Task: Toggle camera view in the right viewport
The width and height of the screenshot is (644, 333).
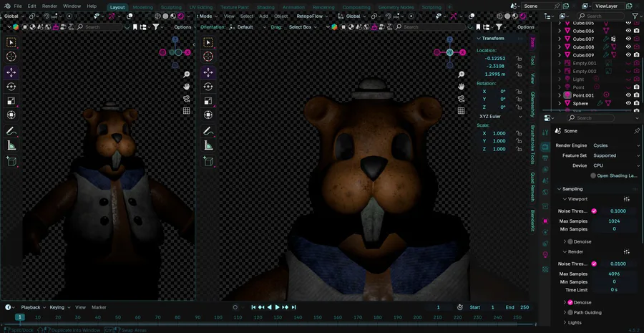Action: tap(462, 99)
